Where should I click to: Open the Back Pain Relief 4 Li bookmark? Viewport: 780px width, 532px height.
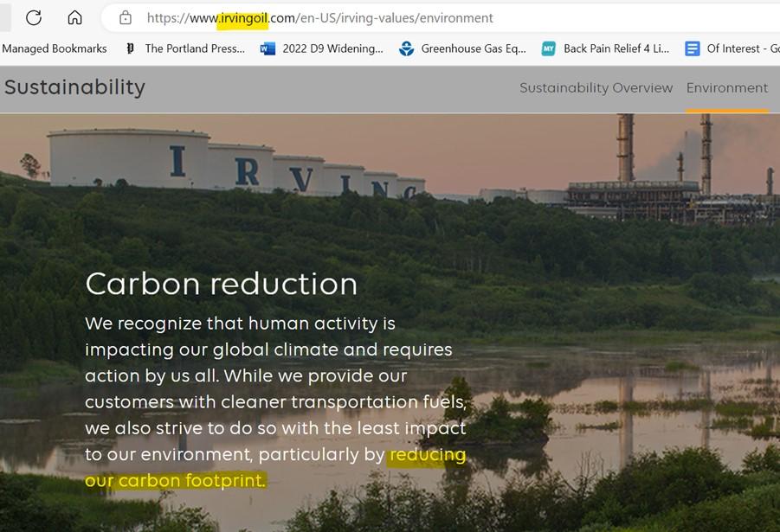605,48
